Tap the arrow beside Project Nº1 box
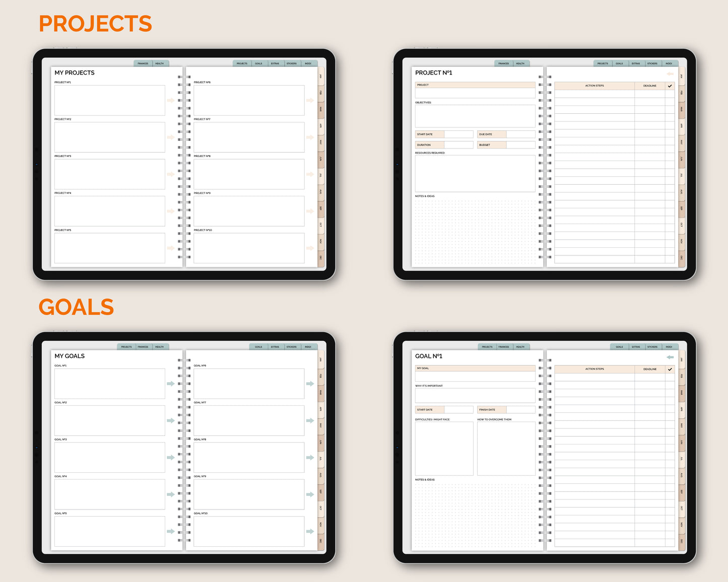This screenshot has height=582, width=728. tap(171, 100)
